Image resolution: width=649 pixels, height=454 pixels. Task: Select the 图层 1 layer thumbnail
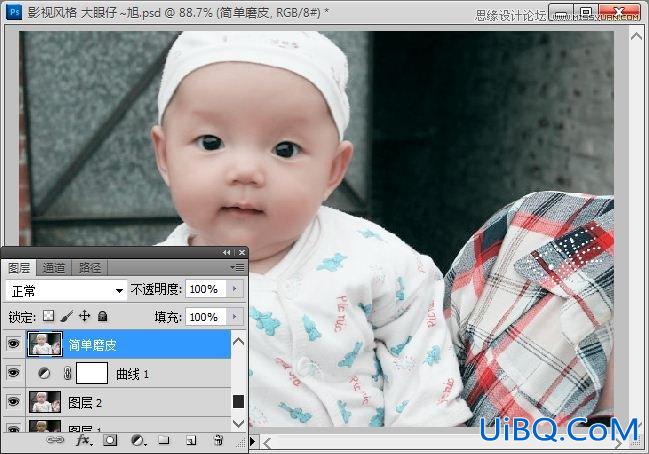coord(45,427)
